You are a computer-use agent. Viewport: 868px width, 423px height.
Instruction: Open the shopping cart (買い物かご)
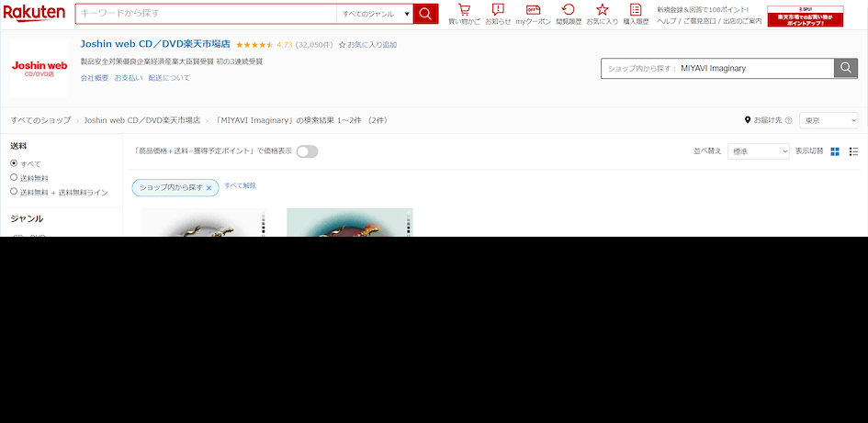pyautogui.click(x=464, y=15)
